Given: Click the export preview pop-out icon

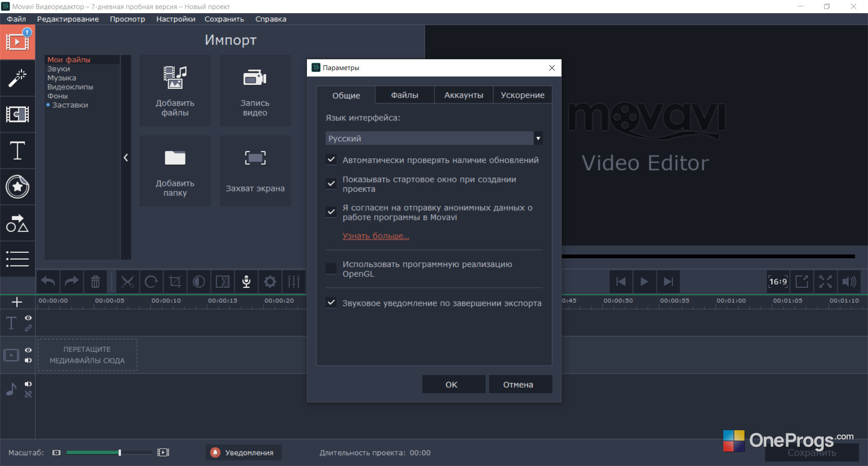Looking at the screenshot, I should [802, 282].
